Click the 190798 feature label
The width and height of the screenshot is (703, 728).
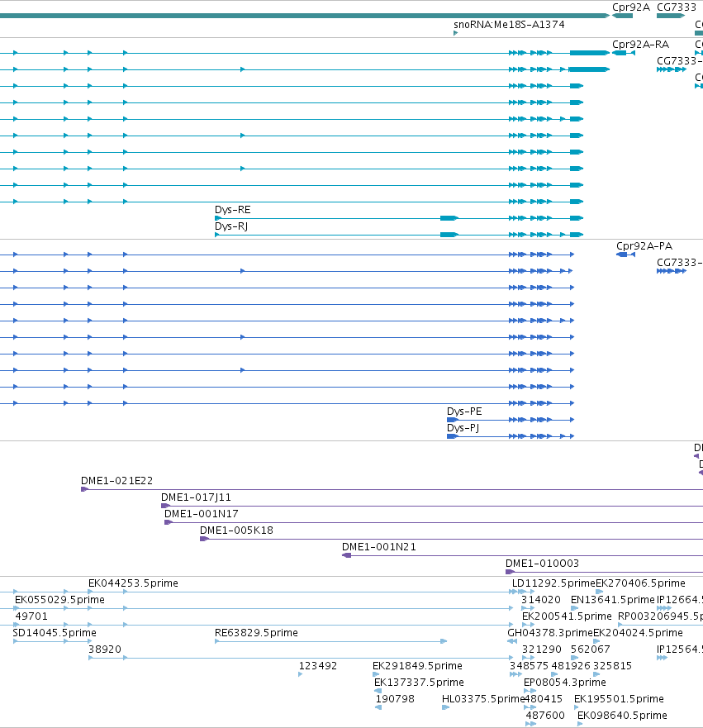[395, 699]
